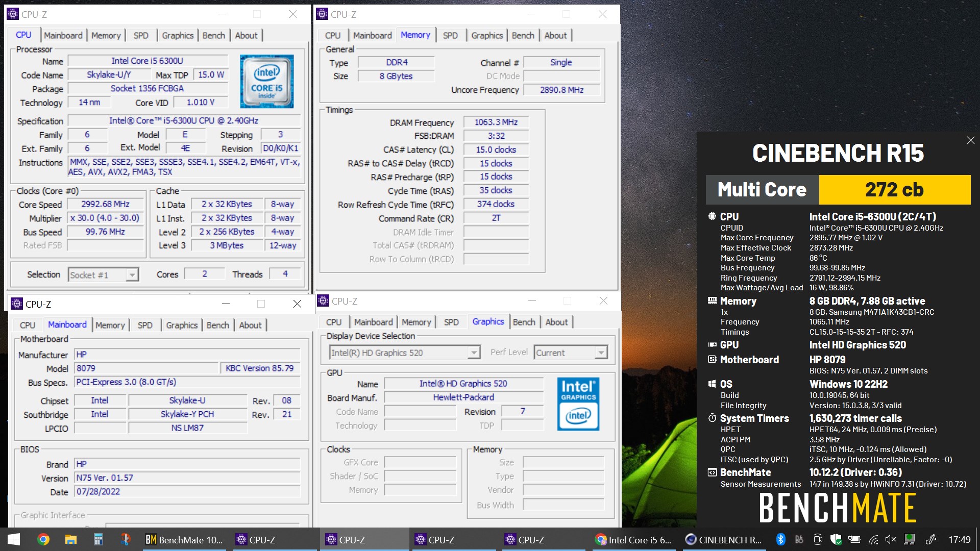Click the battery status tray icon
The width and height of the screenshot is (980, 551).
pos(854,539)
